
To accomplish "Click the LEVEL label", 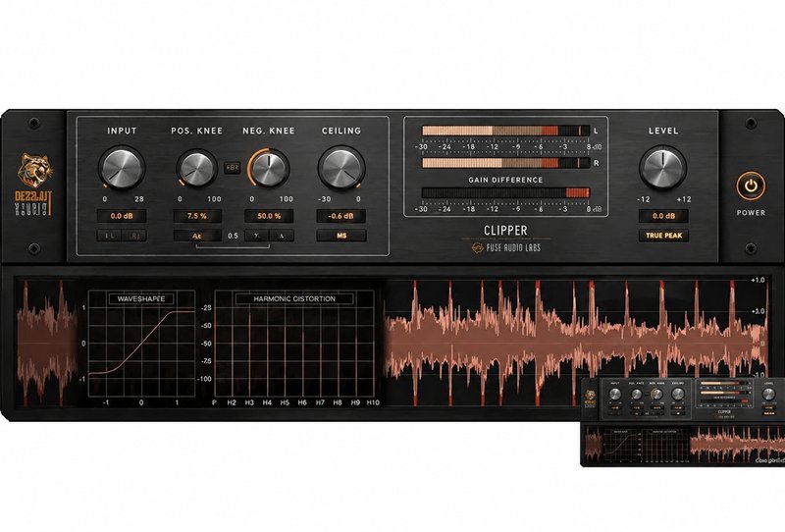I will pyautogui.click(x=663, y=131).
